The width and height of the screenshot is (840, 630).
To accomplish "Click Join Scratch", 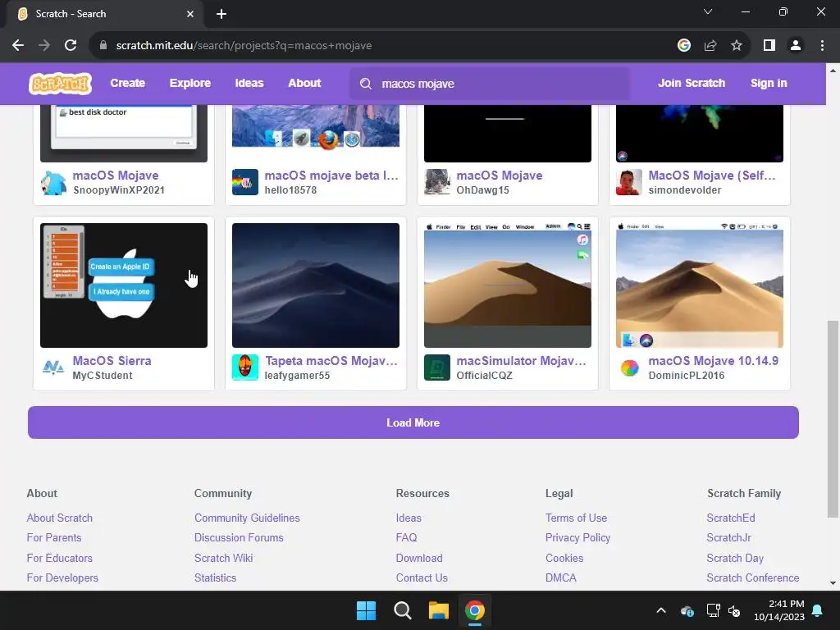I will [x=692, y=83].
